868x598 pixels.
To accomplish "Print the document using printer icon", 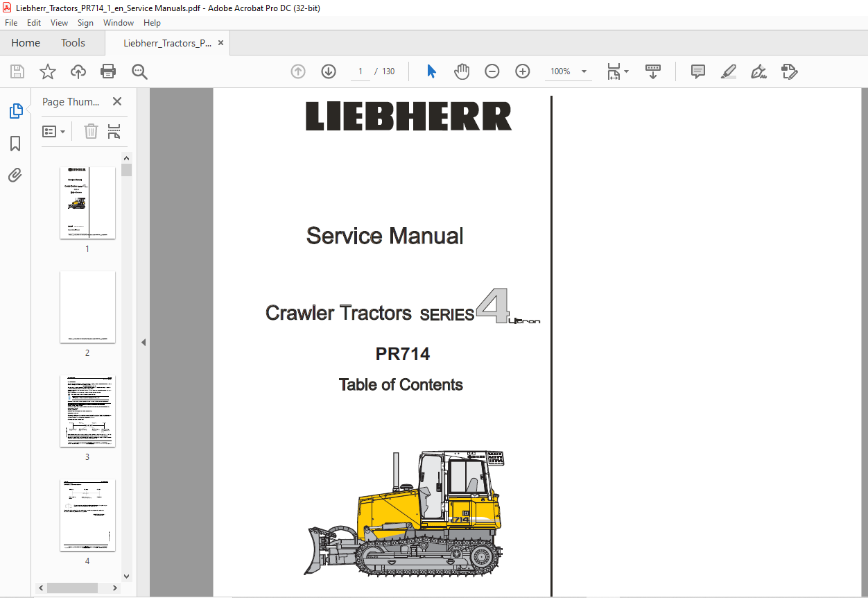I will pos(108,71).
